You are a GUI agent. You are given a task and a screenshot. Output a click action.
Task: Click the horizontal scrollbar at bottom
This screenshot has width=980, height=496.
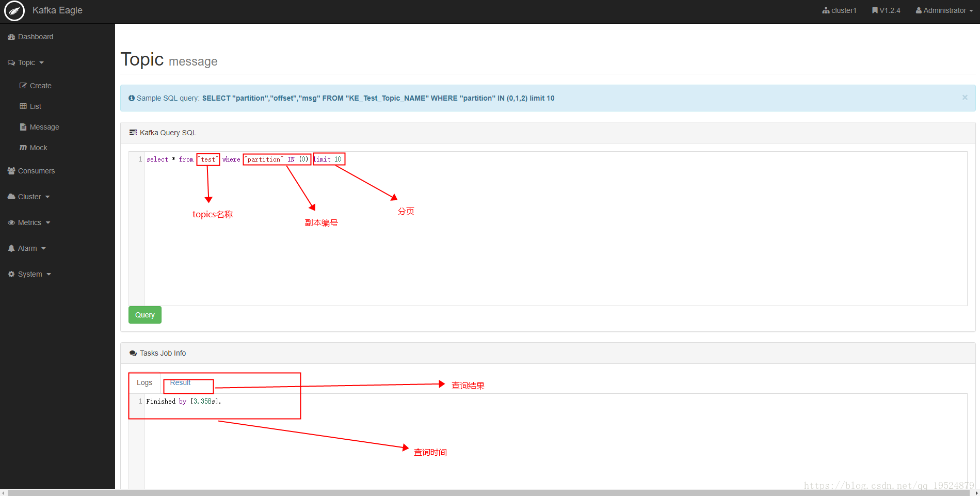point(489,493)
